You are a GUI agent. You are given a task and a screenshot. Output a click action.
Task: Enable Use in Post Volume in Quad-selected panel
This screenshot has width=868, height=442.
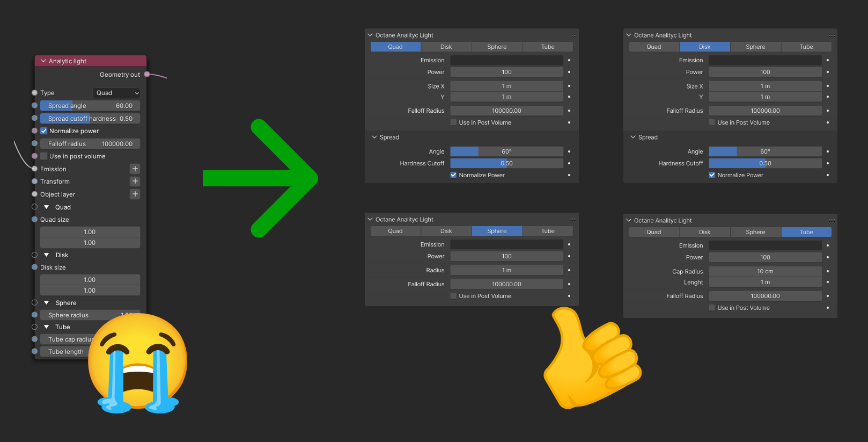pos(453,122)
